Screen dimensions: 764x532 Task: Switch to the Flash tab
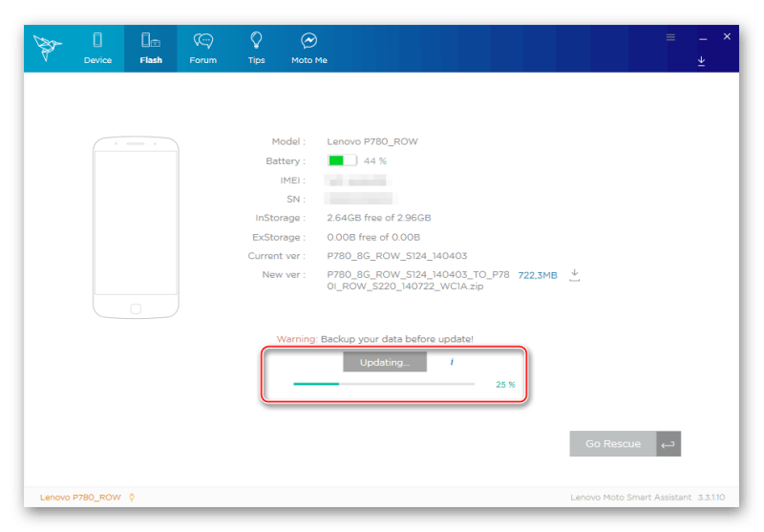coord(151,48)
